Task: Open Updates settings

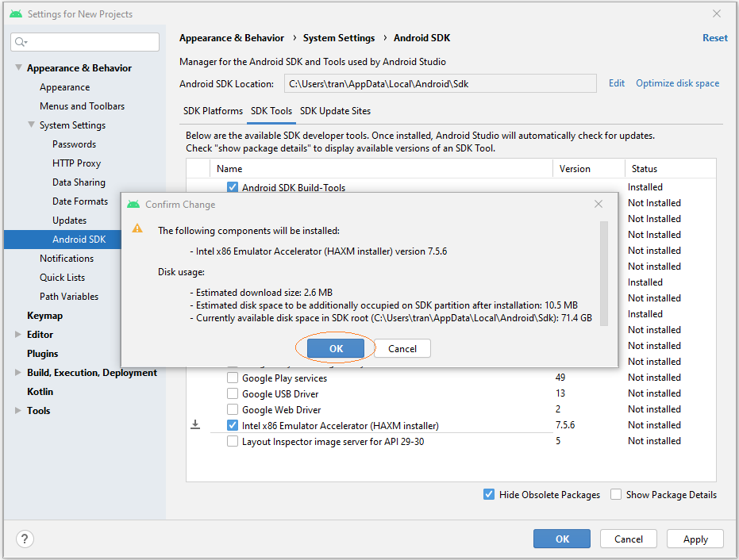Action: click(69, 221)
